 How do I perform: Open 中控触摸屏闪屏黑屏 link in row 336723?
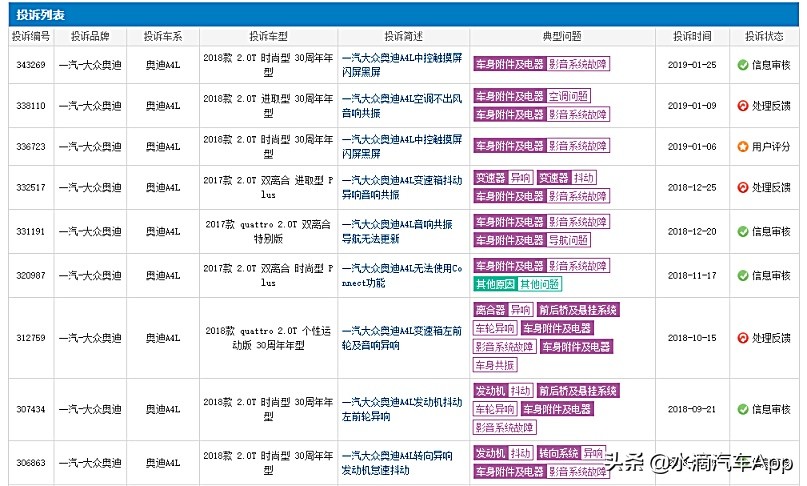click(x=402, y=147)
